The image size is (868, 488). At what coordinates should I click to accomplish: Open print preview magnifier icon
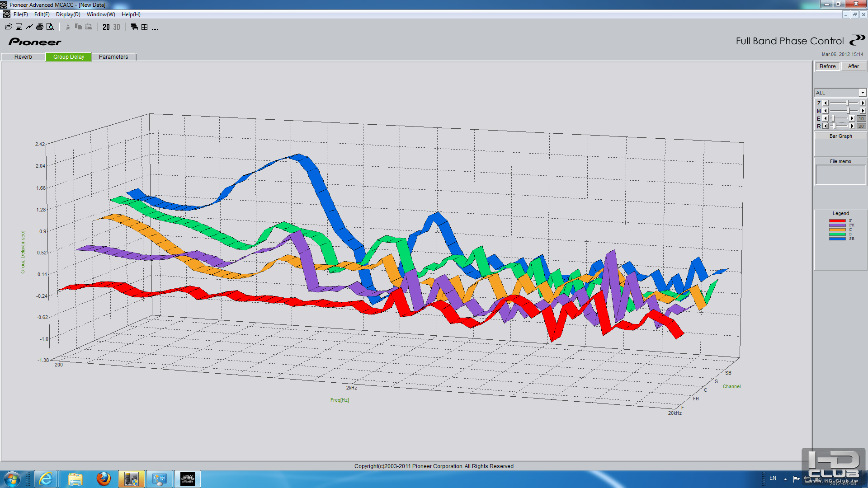point(50,27)
